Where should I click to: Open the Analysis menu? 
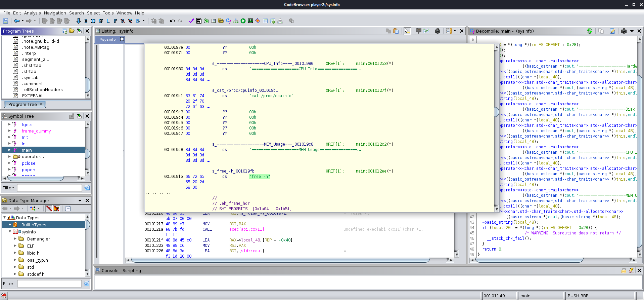click(32, 13)
